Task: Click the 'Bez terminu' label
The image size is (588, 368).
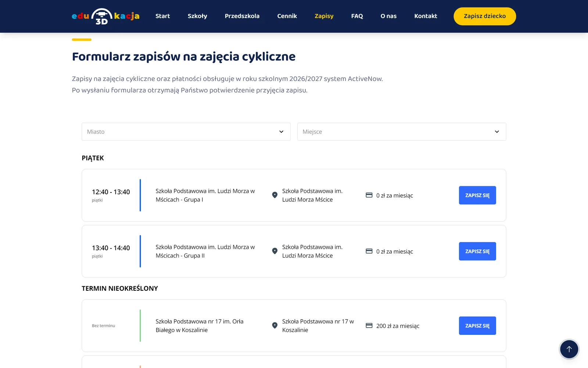Action: (x=103, y=326)
